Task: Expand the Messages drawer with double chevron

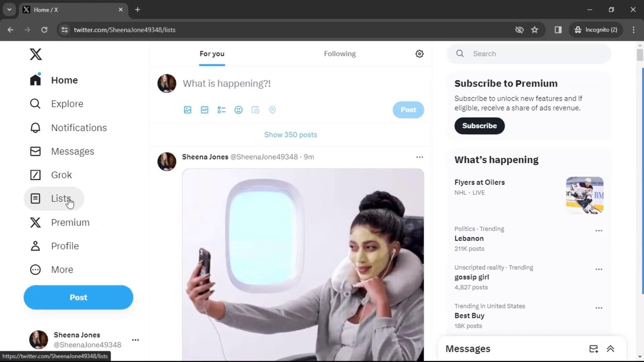Action: [610, 349]
